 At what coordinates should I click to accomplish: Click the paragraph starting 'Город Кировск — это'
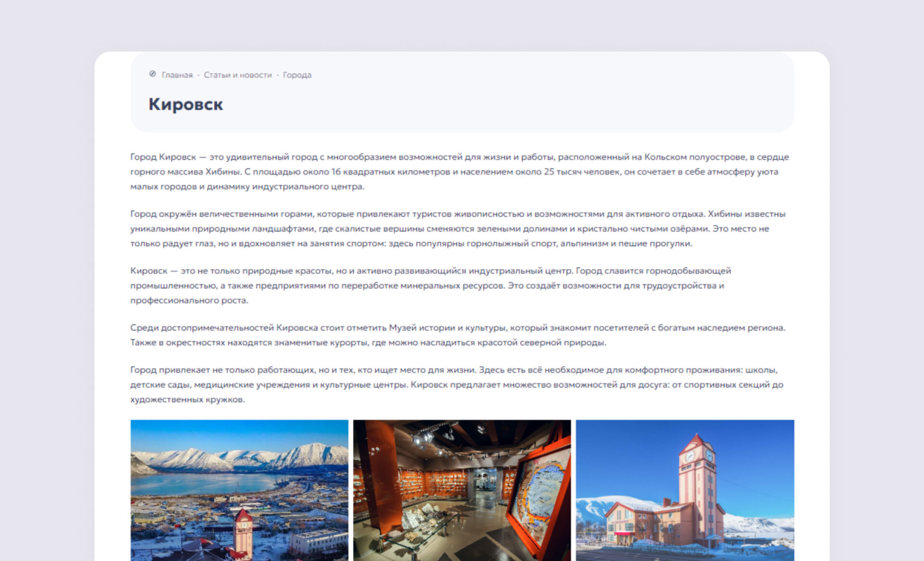(454, 171)
